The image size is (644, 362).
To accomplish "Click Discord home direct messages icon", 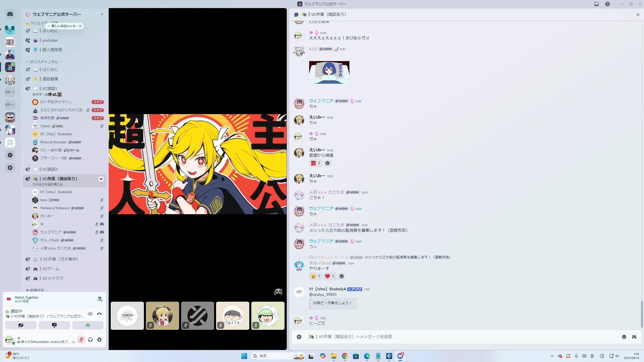I will pyautogui.click(x=10, y=14).
